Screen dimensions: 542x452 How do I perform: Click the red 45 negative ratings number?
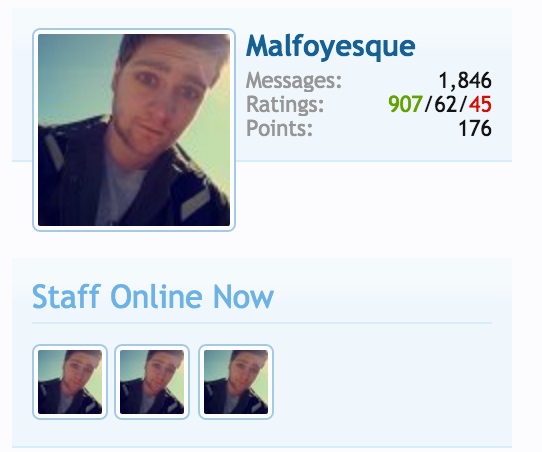click(x=480, y=104)
